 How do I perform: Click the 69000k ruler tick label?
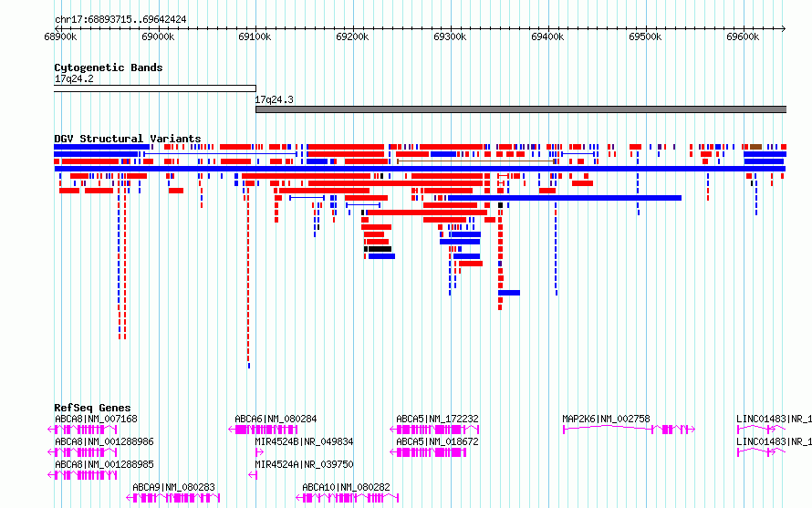[158, 36]
